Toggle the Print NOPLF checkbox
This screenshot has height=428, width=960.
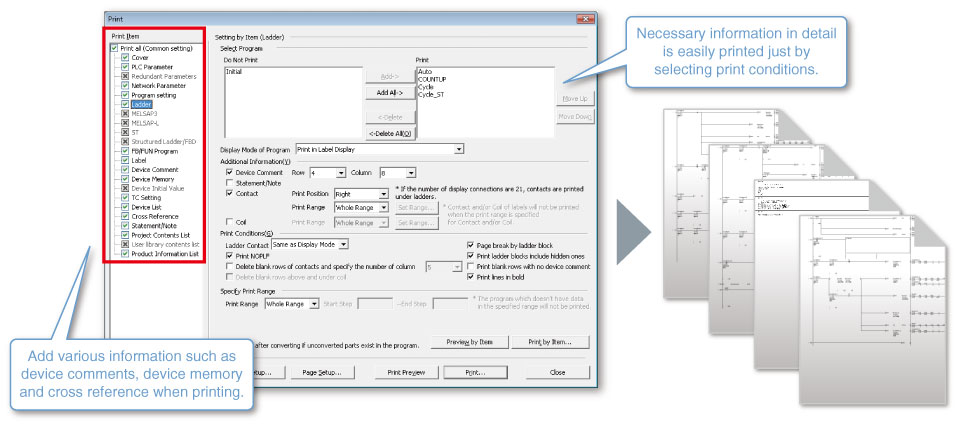(230, 255)
